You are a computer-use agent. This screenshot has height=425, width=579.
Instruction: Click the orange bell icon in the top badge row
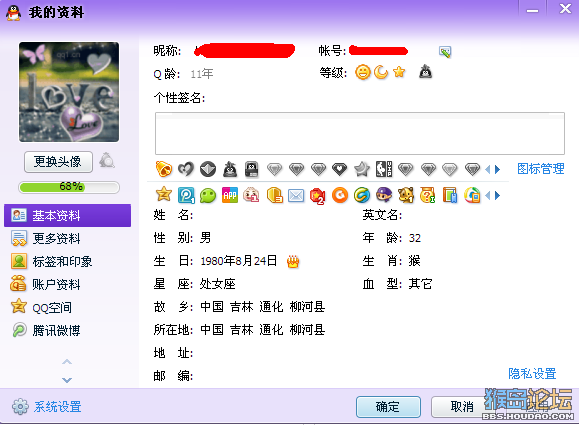pos(164,169)
